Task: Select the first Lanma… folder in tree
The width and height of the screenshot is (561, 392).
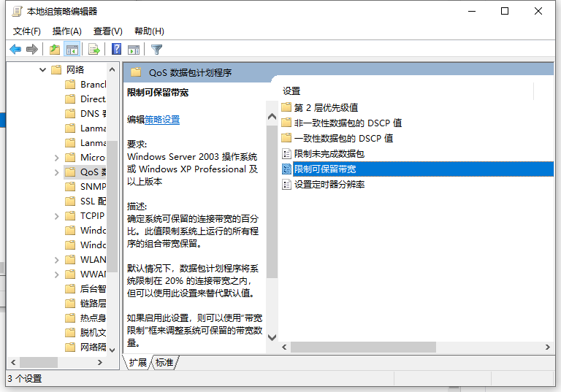Action: point(85,128)
